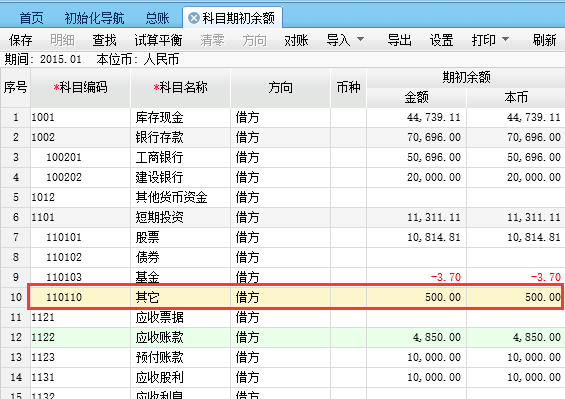Click 金额 cell 500.00 for 其它
Image resolution: width=565 pixels, height=399 pixels.
click(x=417, y=297)
